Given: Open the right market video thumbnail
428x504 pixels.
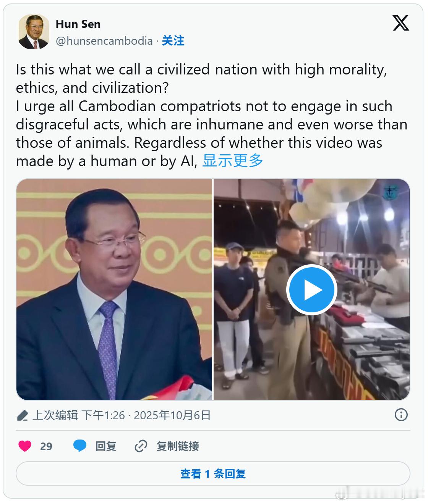Looking at the screenshot, I should click(312, 289).
